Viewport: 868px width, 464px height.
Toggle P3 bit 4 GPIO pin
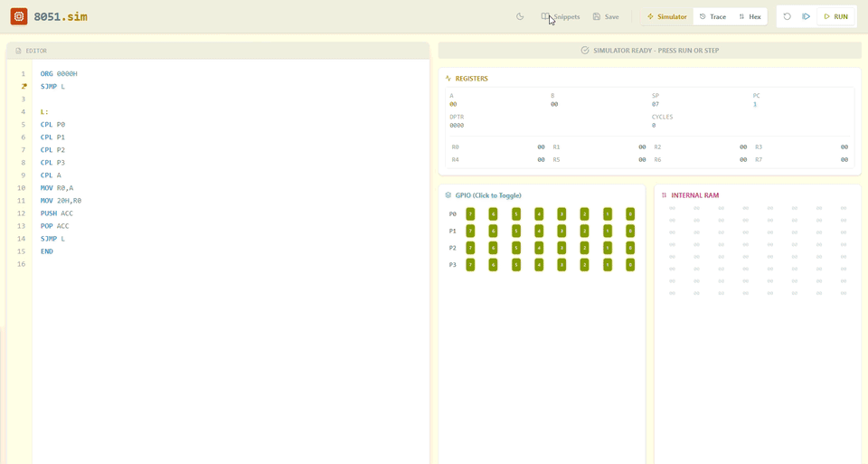point(539,265)
